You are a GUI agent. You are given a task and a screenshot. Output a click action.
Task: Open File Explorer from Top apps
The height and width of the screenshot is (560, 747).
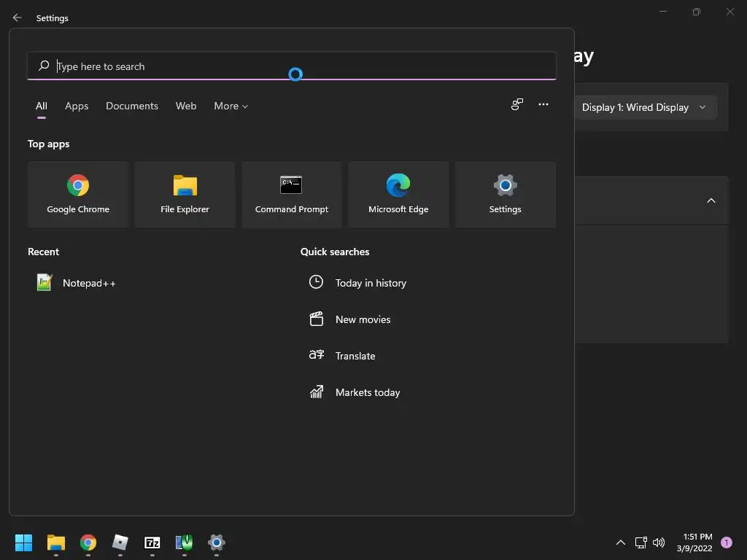[185, 195]
